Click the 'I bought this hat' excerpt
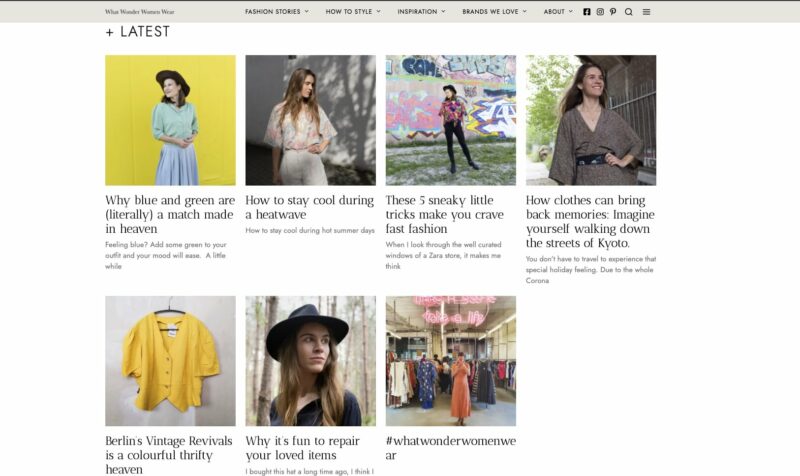The image size is (800, 476). 310,471
